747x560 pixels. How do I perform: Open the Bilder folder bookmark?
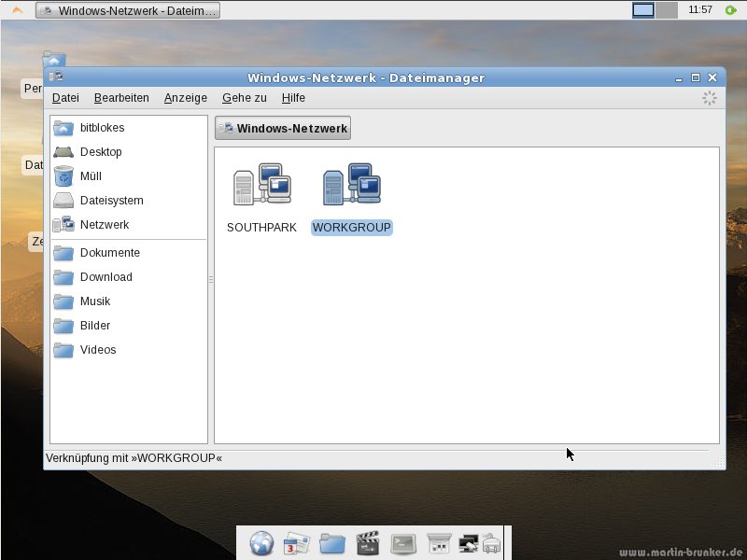point(129,326)
